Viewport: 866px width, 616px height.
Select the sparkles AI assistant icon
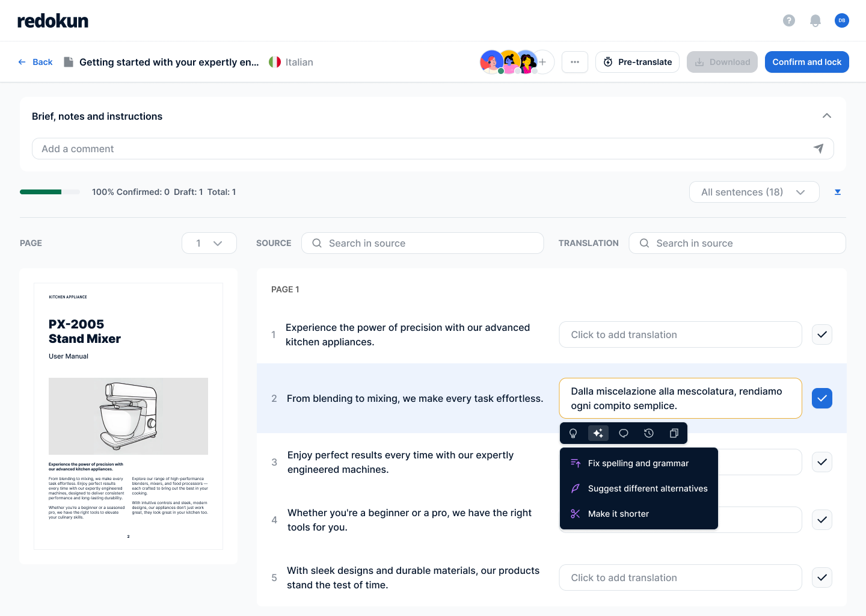tap(598, 433)
